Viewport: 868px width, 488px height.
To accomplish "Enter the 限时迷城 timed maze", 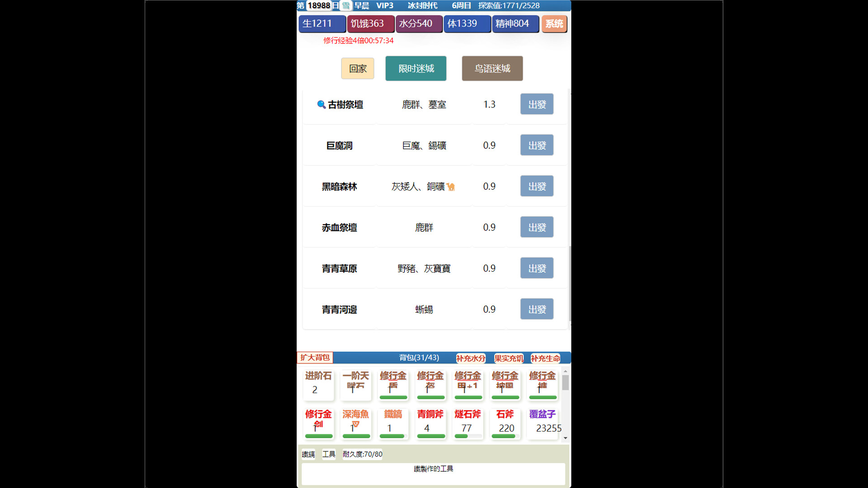I will coord(415,68).
